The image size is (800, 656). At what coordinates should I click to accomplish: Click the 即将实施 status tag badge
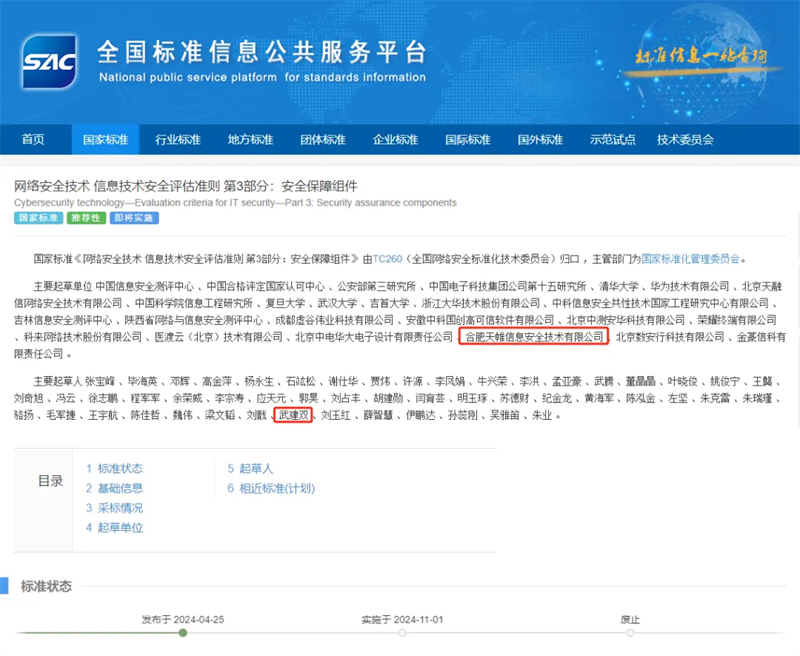click(x=134, y=218)
